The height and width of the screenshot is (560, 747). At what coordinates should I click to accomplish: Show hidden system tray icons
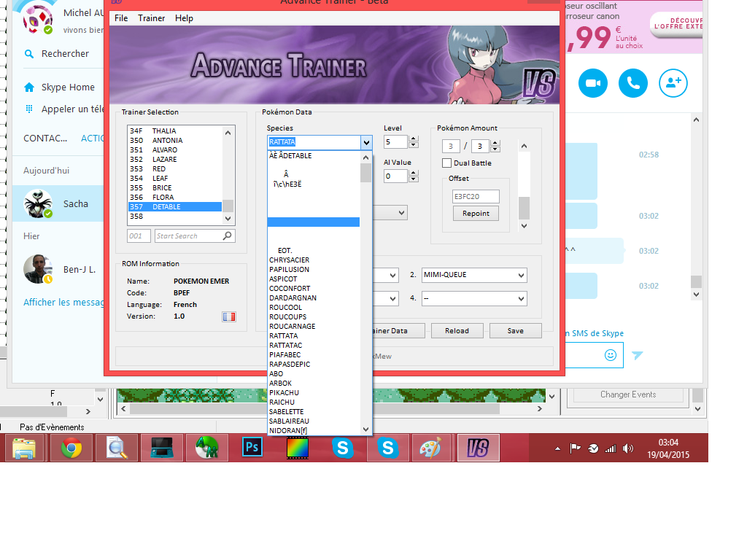click(x=557, y=448)
